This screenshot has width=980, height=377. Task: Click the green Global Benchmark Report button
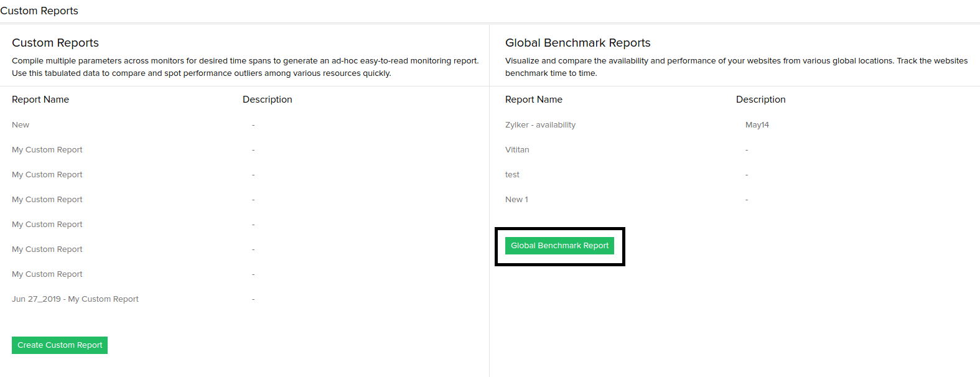(x=559, y=246)
